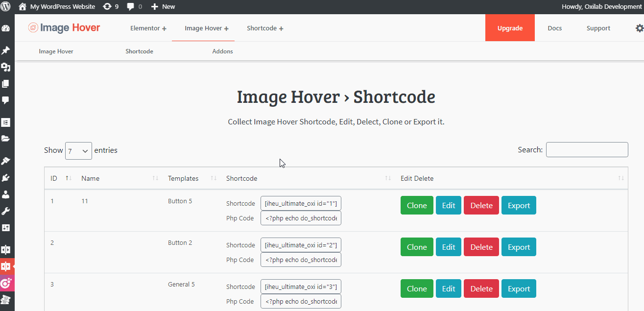Open the Plugins sidebar icon
The width and height of the screenshot is (644, 311).
click(6, 178)
